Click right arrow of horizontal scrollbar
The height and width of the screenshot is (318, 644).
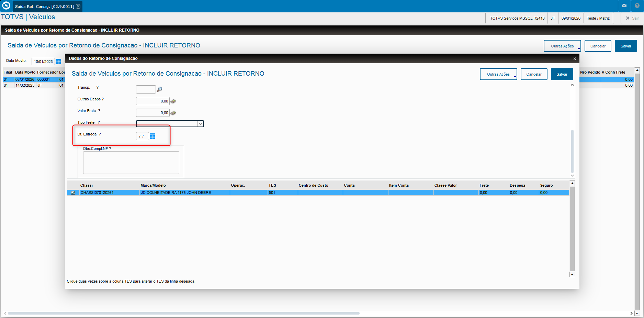point(631,313)
